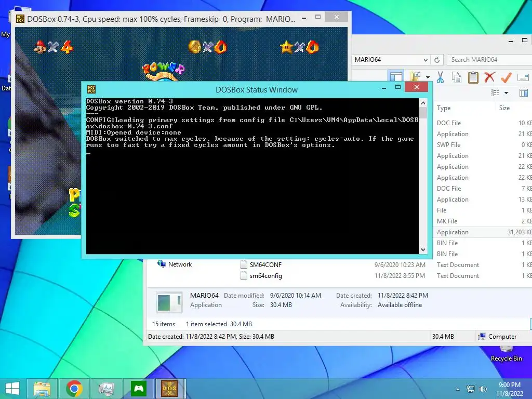Open the Recycle Bin desktop icon
532x399 pixels.
[x=506, y=353]
